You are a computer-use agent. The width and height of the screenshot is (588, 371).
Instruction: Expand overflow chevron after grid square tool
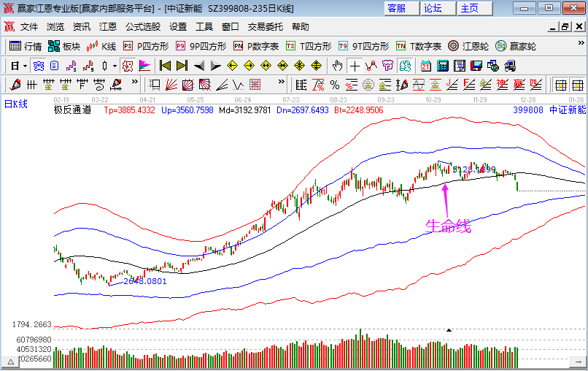tap(282, 82)
